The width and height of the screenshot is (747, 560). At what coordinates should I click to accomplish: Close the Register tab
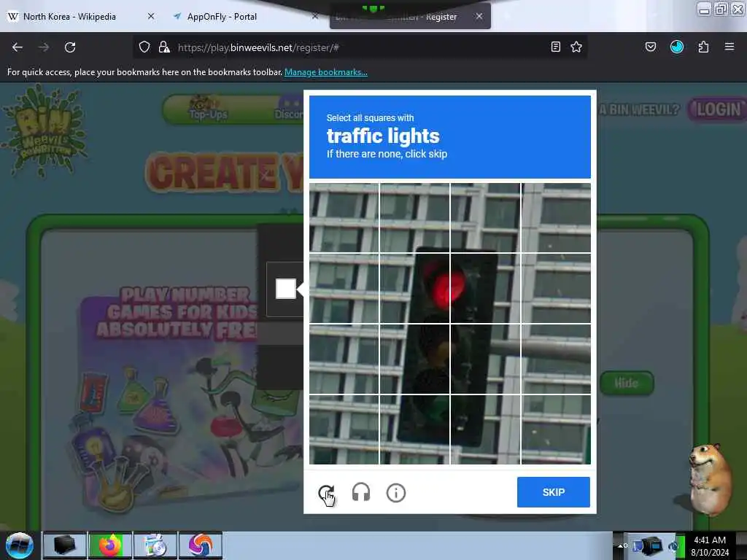(479, 16)
